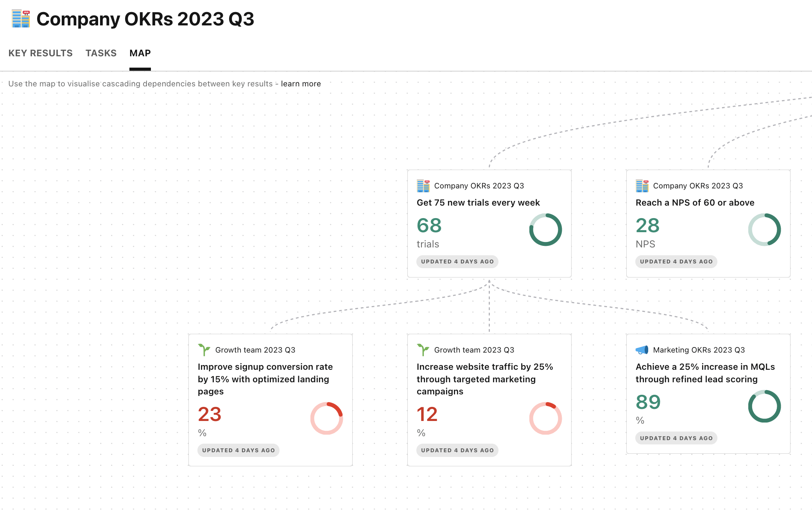This screenshot has width=812, height=514.
Task: Click the progress ring on Get 75 new trials card
Action: coord(545,230)
